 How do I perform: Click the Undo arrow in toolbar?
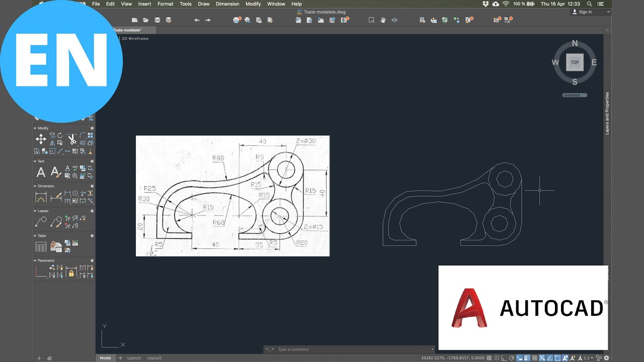197,20
